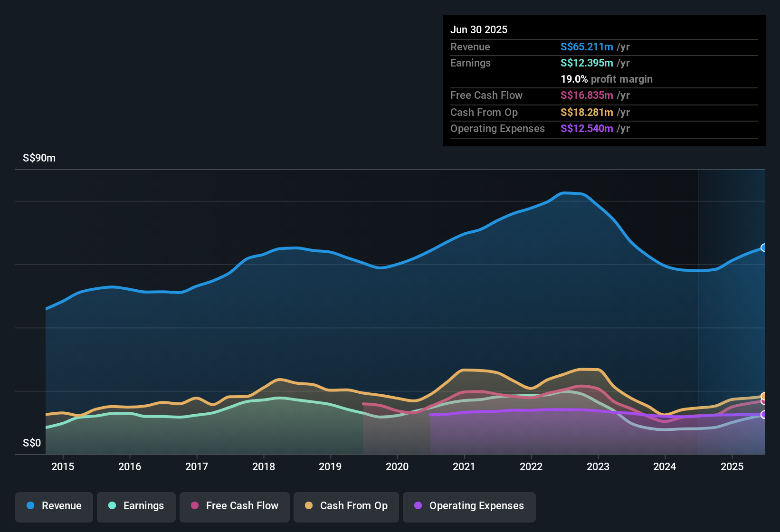
Task: Click the Operating Expenses endpoint marker
Action: pyautogui.click(x=763, y=415)
